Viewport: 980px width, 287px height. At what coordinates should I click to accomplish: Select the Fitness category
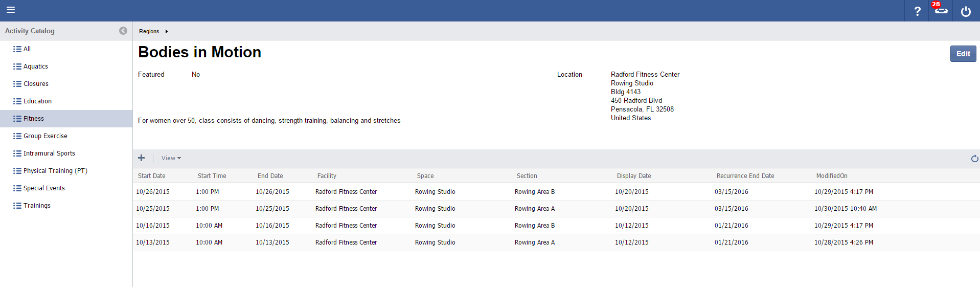tap(34, 119)
